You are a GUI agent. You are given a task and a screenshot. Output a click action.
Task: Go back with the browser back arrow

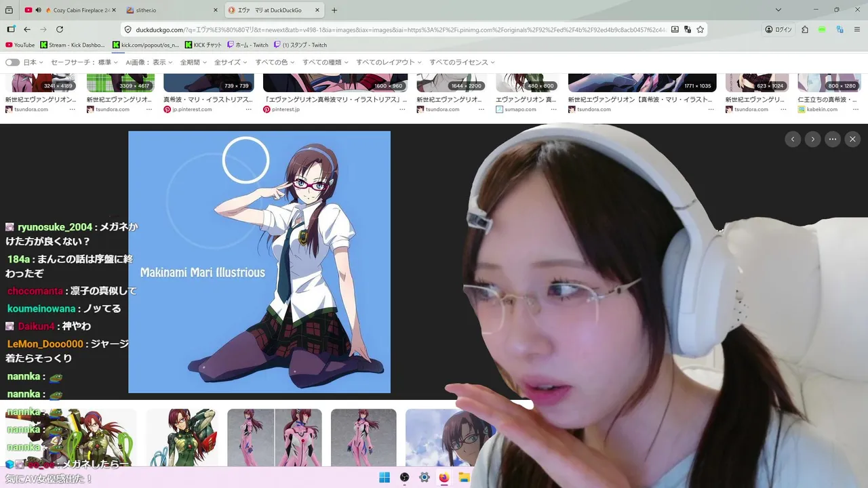27,29
